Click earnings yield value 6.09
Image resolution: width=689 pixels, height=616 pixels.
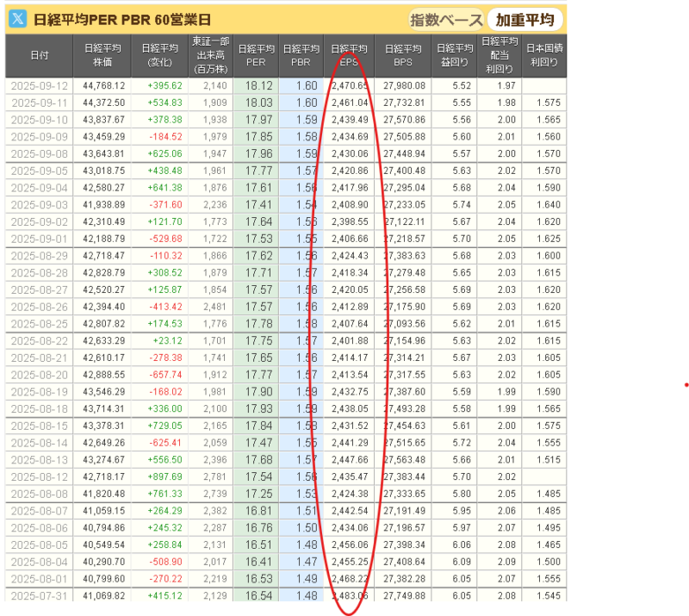462,562
